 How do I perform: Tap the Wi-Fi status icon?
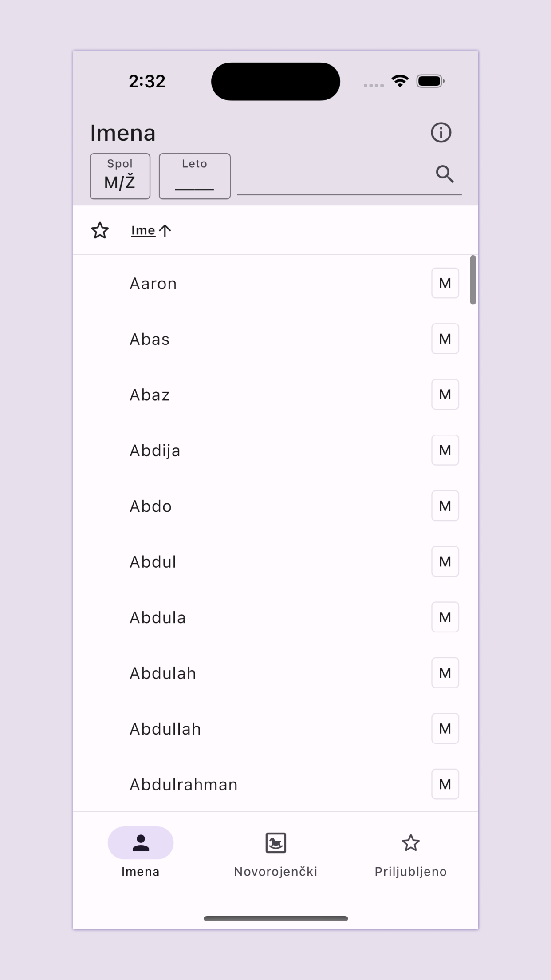click(x=400, y=81)
